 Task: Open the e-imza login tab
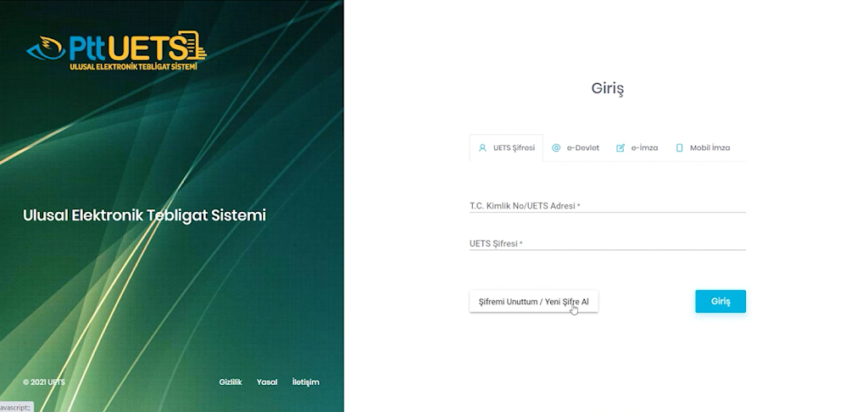pos(644,148)
